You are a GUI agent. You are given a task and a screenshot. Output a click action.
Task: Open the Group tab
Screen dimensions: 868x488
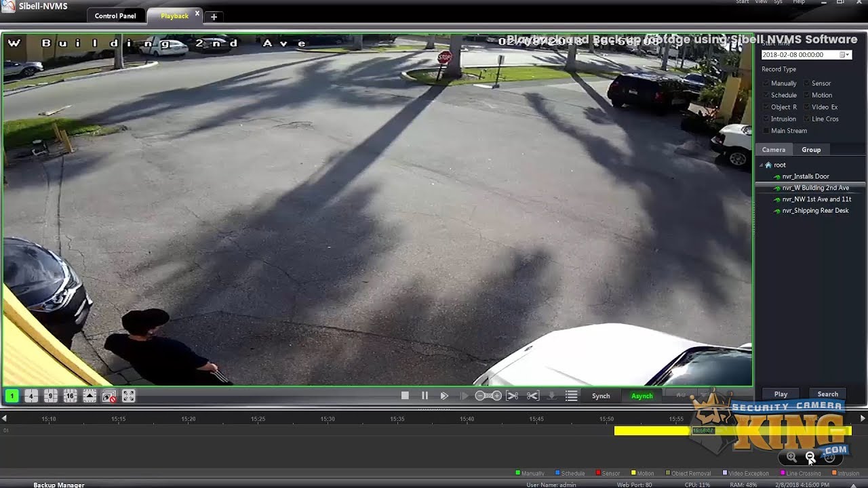(x=811, y=150)
